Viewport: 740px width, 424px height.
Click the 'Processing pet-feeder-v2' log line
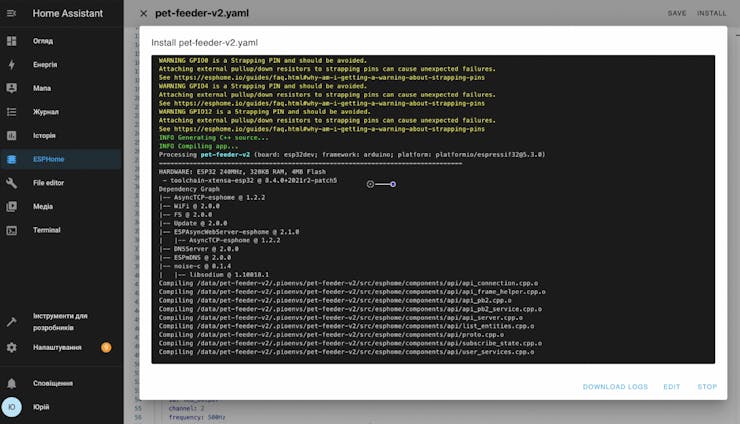[352, 154]
